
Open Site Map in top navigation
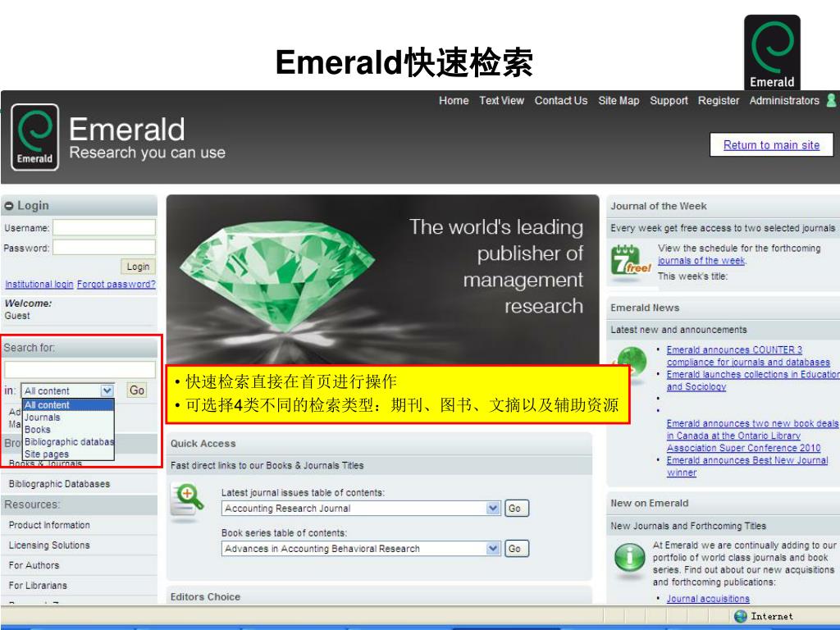(x=619, y=101)
